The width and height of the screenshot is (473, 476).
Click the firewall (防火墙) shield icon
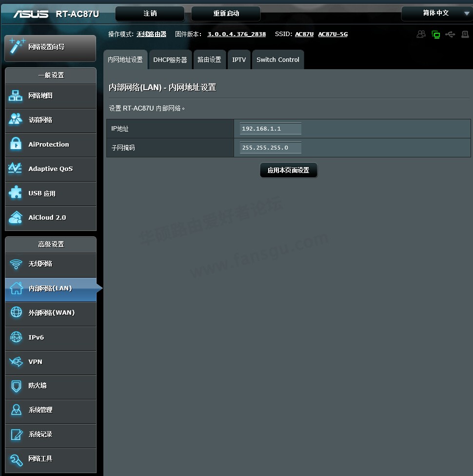coord(16,386)
